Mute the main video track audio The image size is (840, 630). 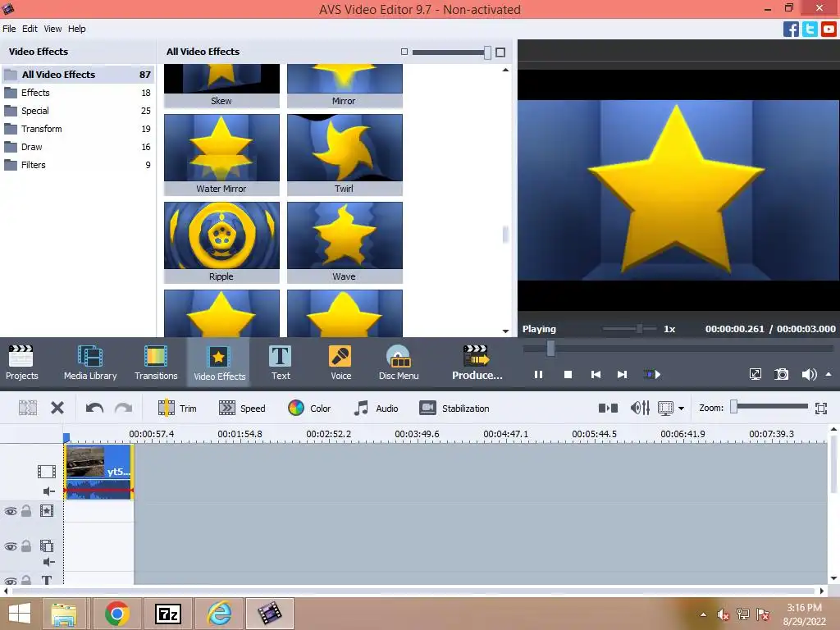(x=48, y=491)
